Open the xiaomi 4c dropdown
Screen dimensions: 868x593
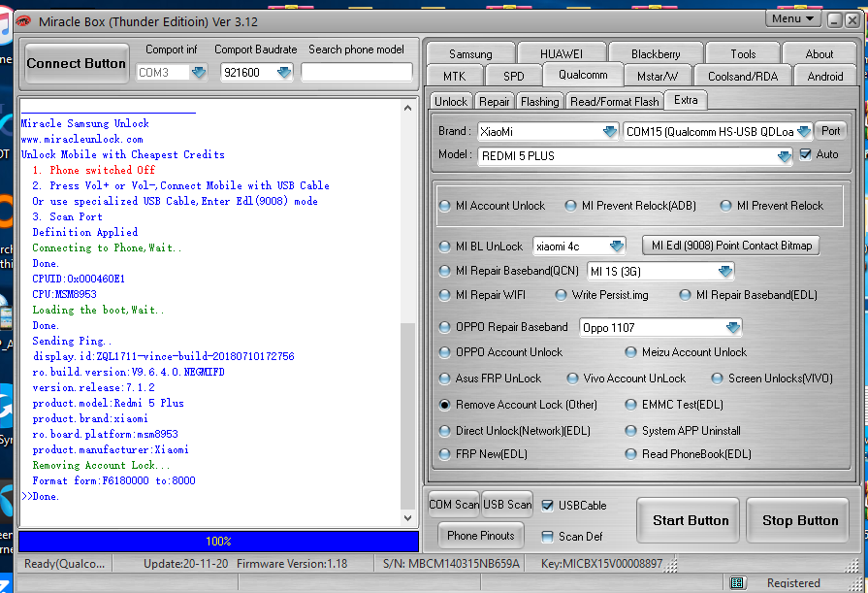(x=617, y=247)
